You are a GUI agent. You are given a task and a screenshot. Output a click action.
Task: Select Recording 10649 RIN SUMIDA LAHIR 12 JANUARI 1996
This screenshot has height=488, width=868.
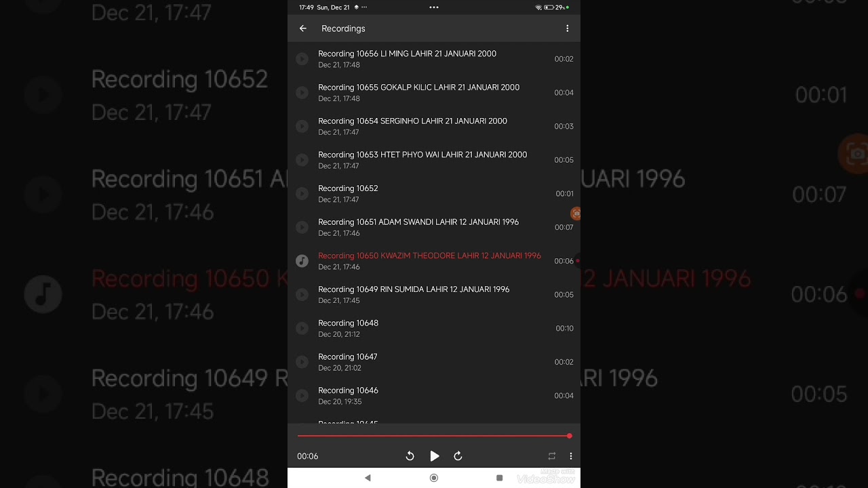pyautogui.click(x=414, y=289)
